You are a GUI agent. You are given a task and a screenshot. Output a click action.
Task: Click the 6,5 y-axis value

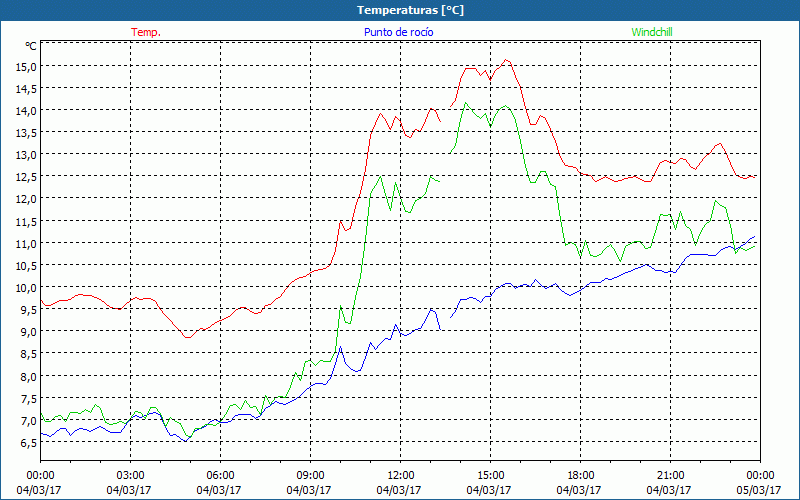click(29, 443)
